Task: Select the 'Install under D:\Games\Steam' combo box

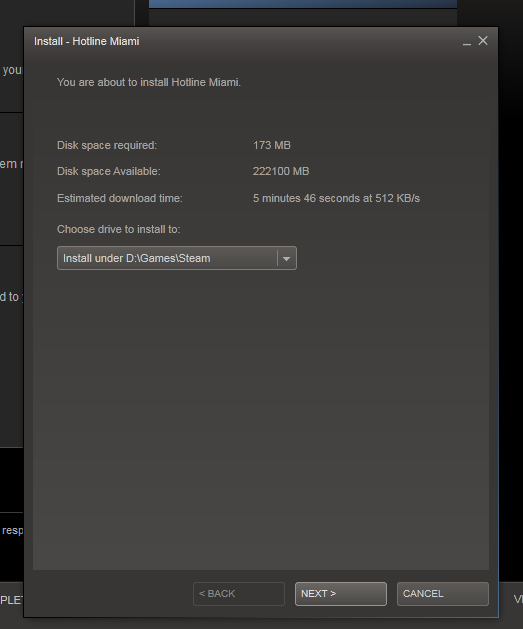Action: [177, 258]
